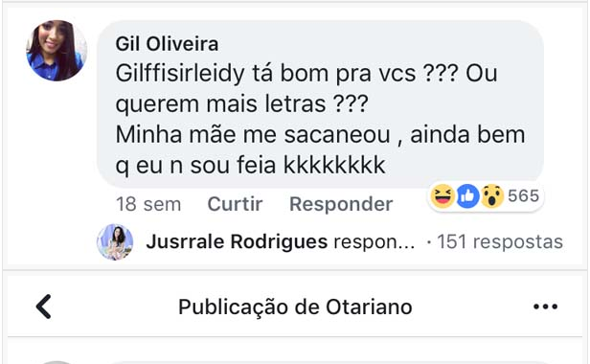Image resolution: width=590 pixels, height=364 pixels.
Task: Open Gil Oliveira's name link
Action: [x=167, y=44]
